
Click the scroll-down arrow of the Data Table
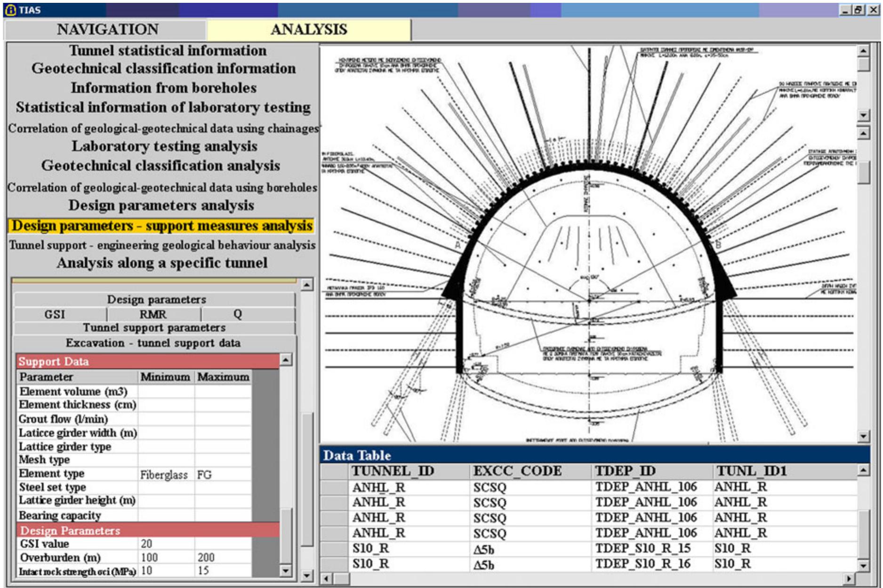[x=864, y=565]
